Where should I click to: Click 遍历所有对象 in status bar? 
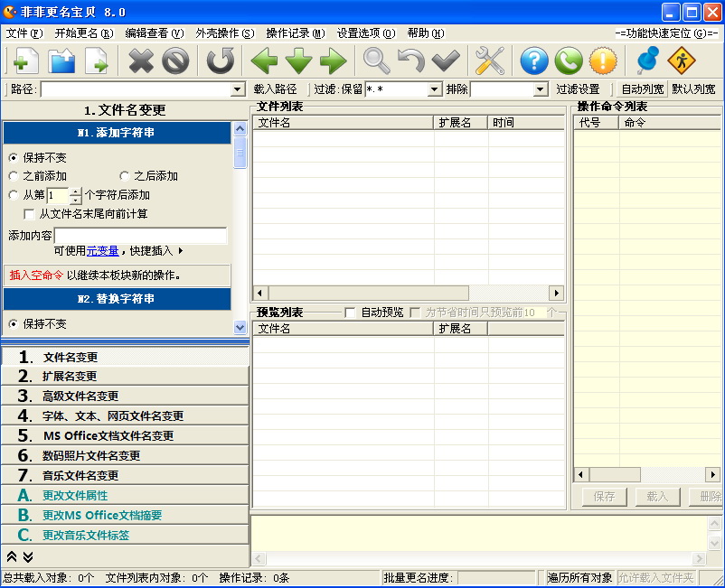tap(579, 577)
